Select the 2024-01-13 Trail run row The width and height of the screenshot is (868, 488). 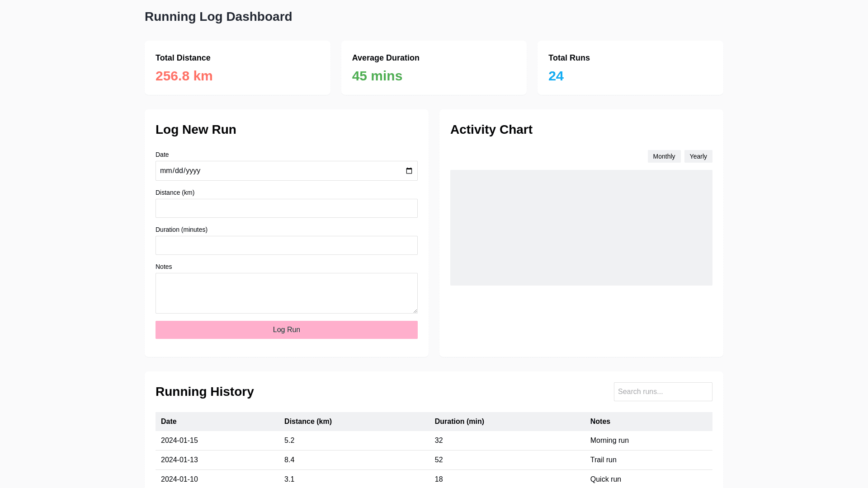click(x=434, y=460)
